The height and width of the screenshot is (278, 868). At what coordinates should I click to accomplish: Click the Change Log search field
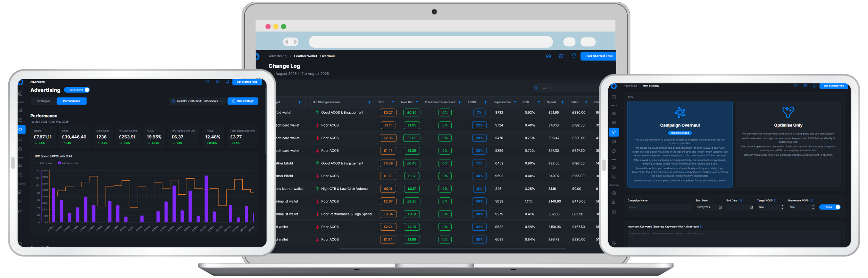(x=566, y=88)
